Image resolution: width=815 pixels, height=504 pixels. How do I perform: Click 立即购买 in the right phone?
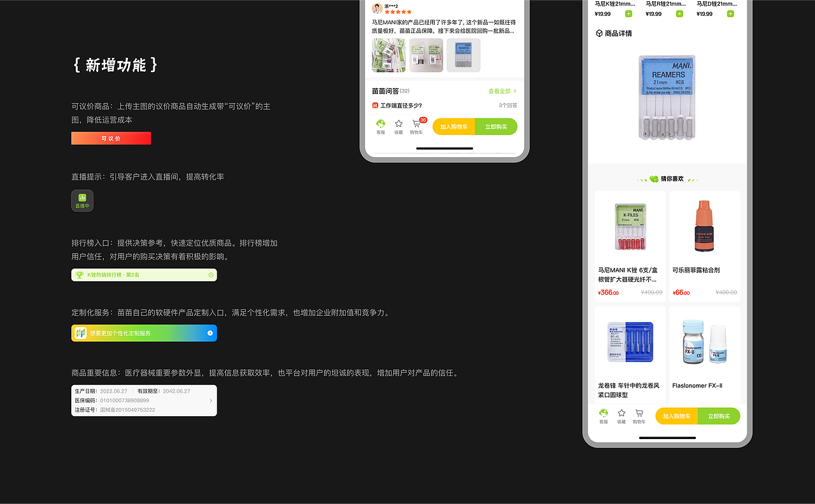tap(719, 416)
